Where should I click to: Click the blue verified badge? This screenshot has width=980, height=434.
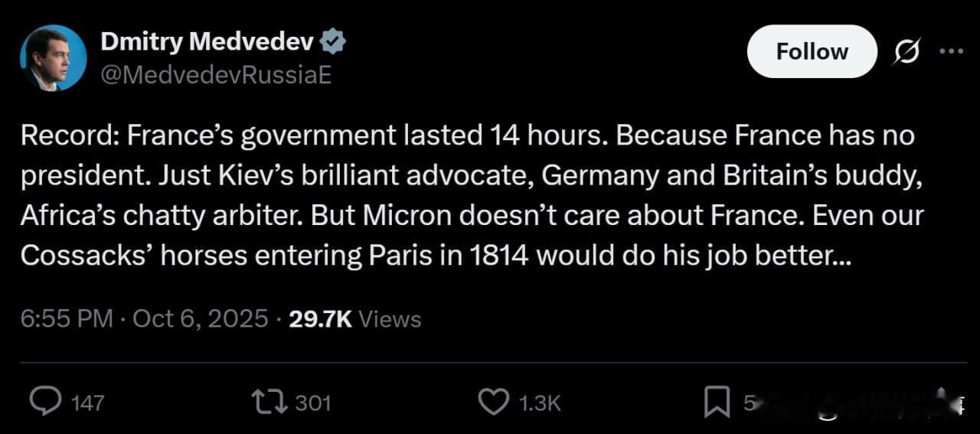[333, 42]
